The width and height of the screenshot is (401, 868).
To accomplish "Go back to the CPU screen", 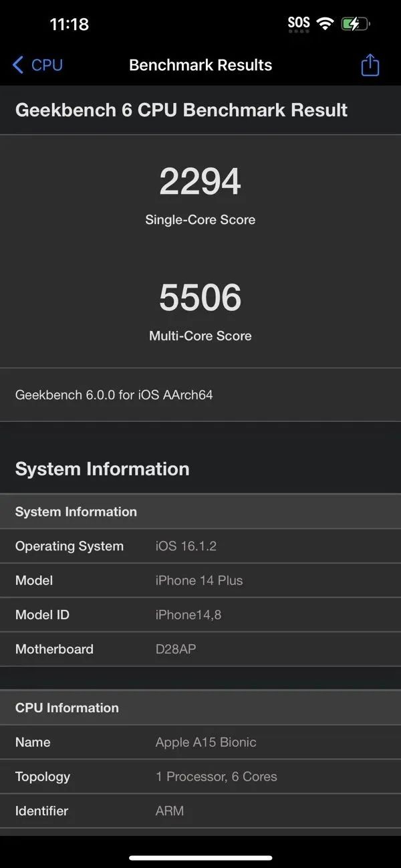I will click(x=39, y=65).
